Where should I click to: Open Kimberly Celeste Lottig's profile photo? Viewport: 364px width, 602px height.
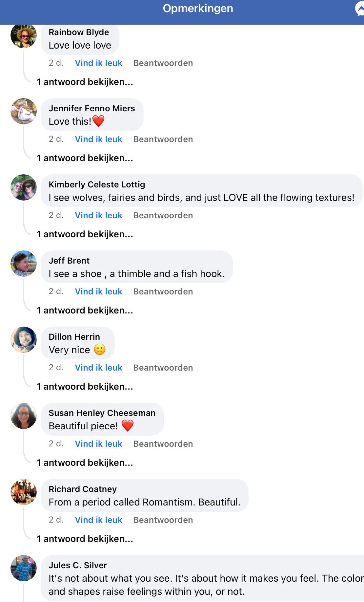point(24,187)
